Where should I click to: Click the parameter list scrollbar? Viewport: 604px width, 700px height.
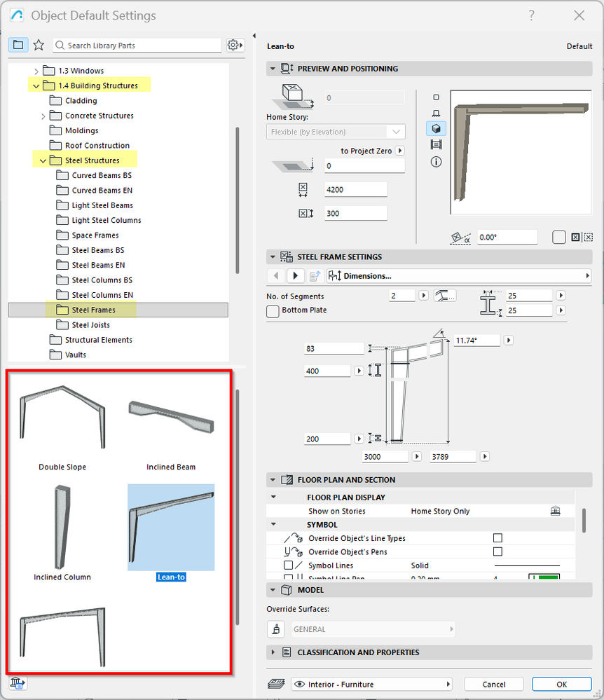click(x=584, y=521)
